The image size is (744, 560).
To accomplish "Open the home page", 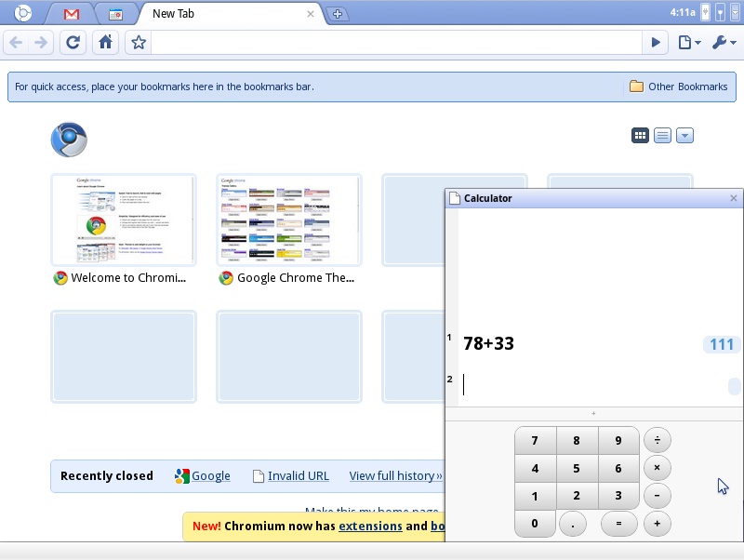I will point(105,43).
